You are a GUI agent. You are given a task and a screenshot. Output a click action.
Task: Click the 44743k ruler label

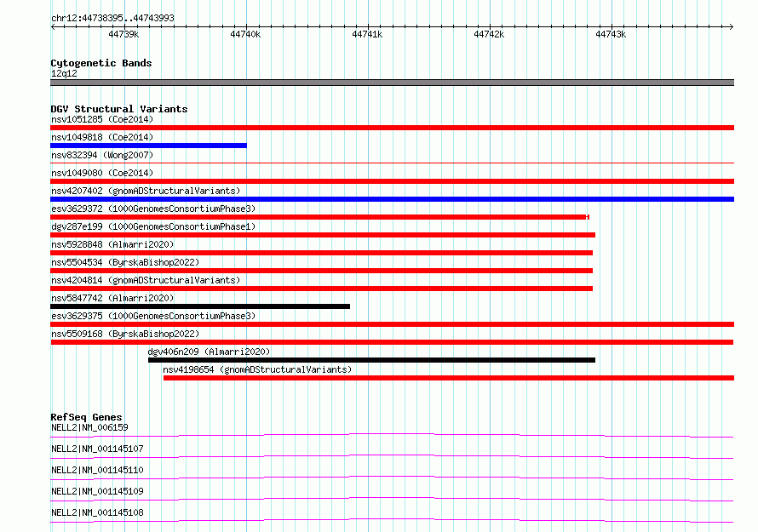611,34
